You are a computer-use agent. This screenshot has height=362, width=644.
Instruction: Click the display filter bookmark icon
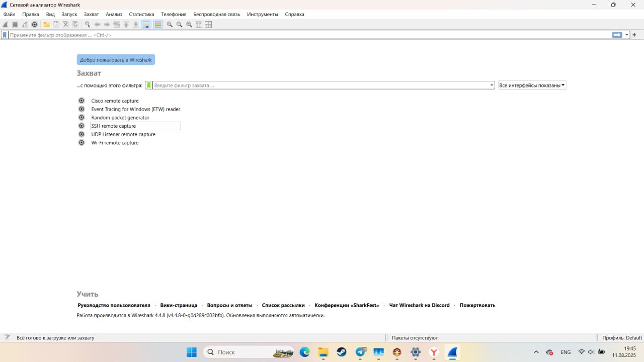click(x=5, y=35)
